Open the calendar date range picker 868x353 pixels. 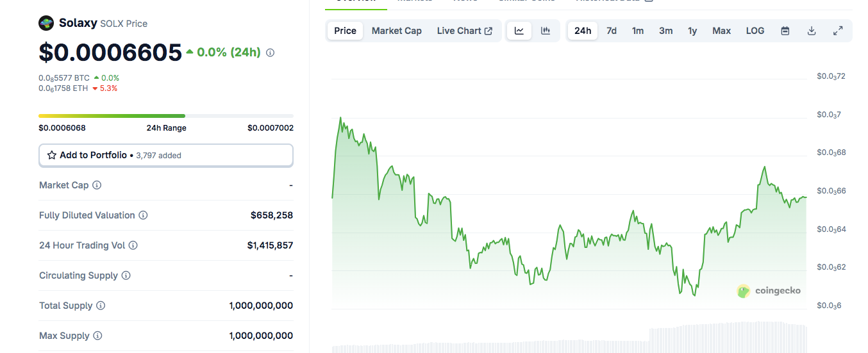point(785,31)
